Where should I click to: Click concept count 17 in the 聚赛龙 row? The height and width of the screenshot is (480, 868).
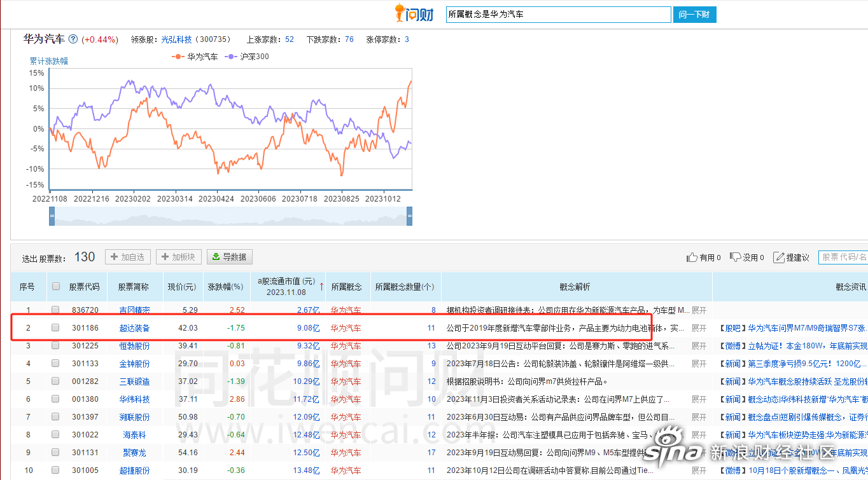[431, 453]
